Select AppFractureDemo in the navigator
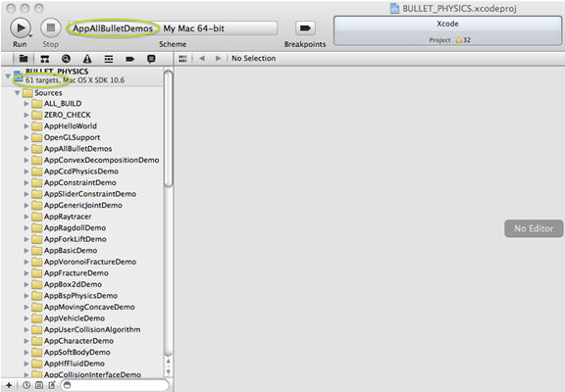The width and height of the screenshot is (565, 392). click(x=77, y=273)
